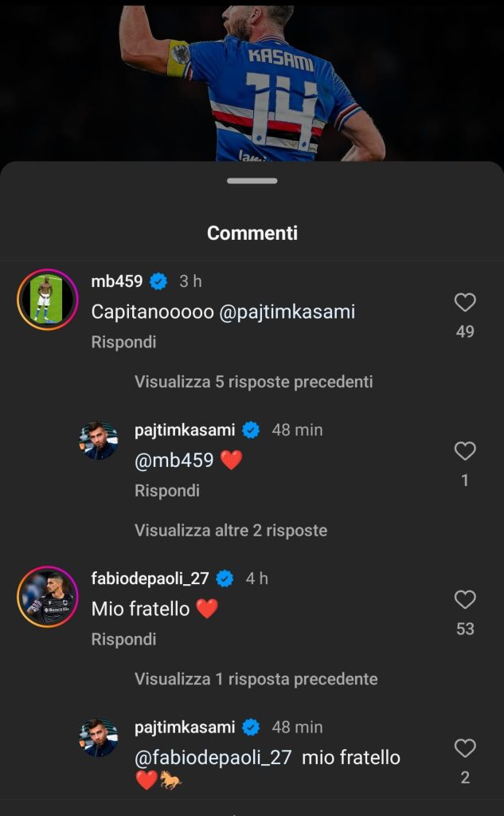Reply to fabiodepaoli_27's comment
The image size is (504, 816).
coord(123,639)
